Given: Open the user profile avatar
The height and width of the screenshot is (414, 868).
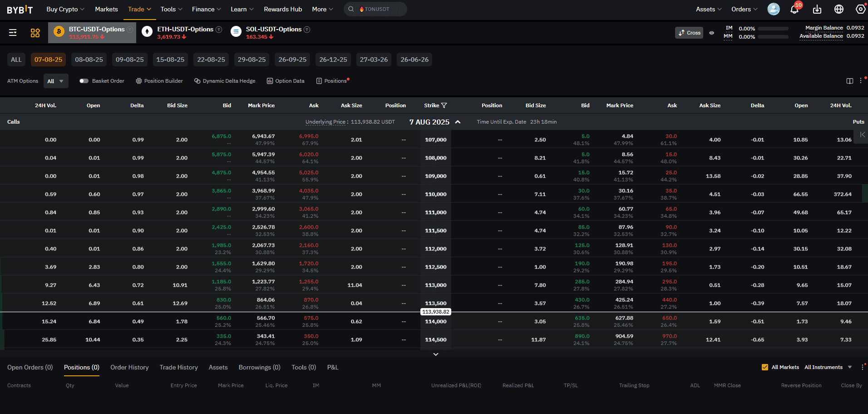Looking at the screenshot, I should pyautogui.click(x=774, y=9).
